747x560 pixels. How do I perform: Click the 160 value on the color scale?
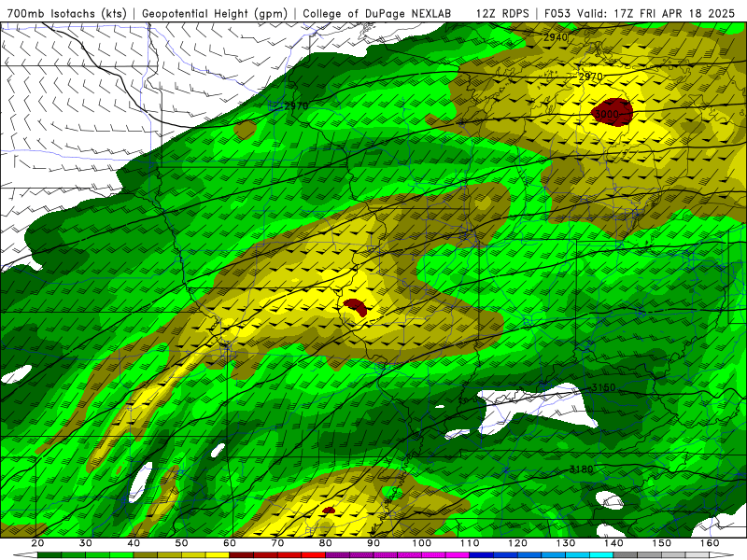point(710,543)
